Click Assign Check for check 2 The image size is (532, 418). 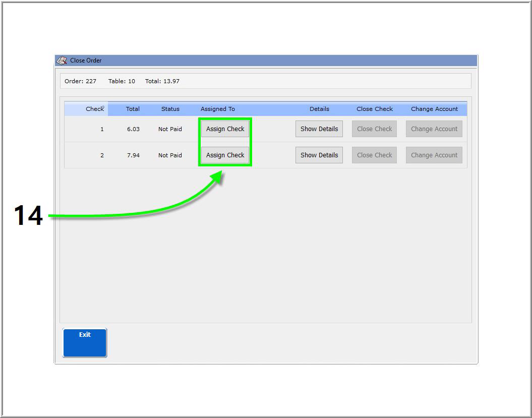(x=225, y=155)
